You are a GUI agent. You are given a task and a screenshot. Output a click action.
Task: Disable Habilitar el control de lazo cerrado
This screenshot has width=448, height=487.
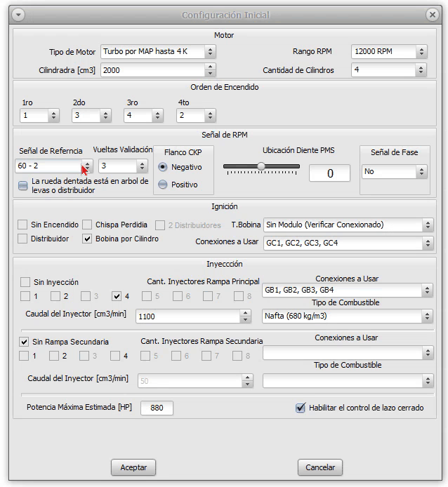pos(301,408)
